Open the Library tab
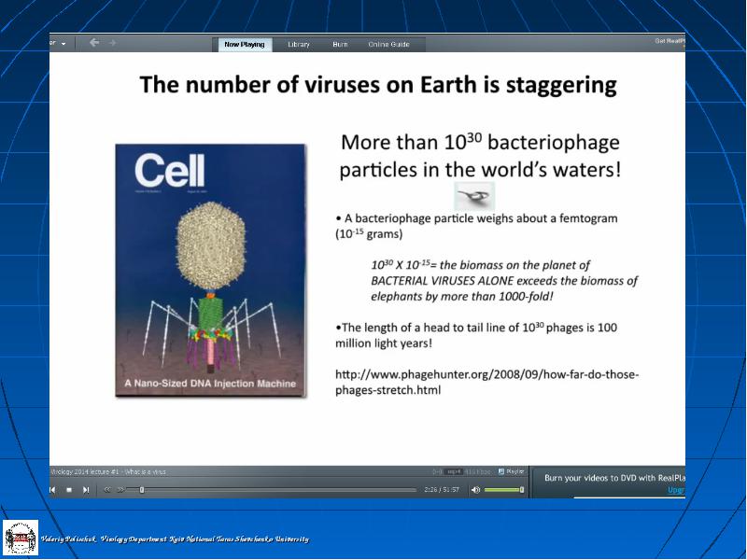This screenshot has height=560, width=747. click(x=299, y=44)
